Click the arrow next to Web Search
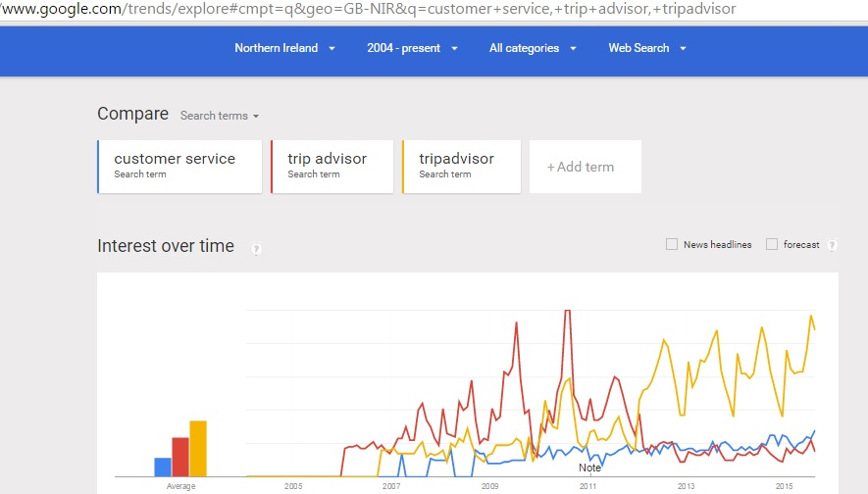The height and width of the screenshot is (494, 868). [683, 49]
